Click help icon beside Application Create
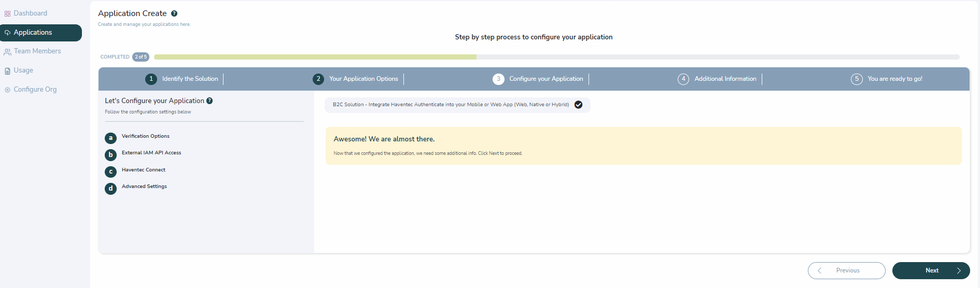The width and height of the screenshot is (980, 288). pyautogui.click(x=174, y=13)
